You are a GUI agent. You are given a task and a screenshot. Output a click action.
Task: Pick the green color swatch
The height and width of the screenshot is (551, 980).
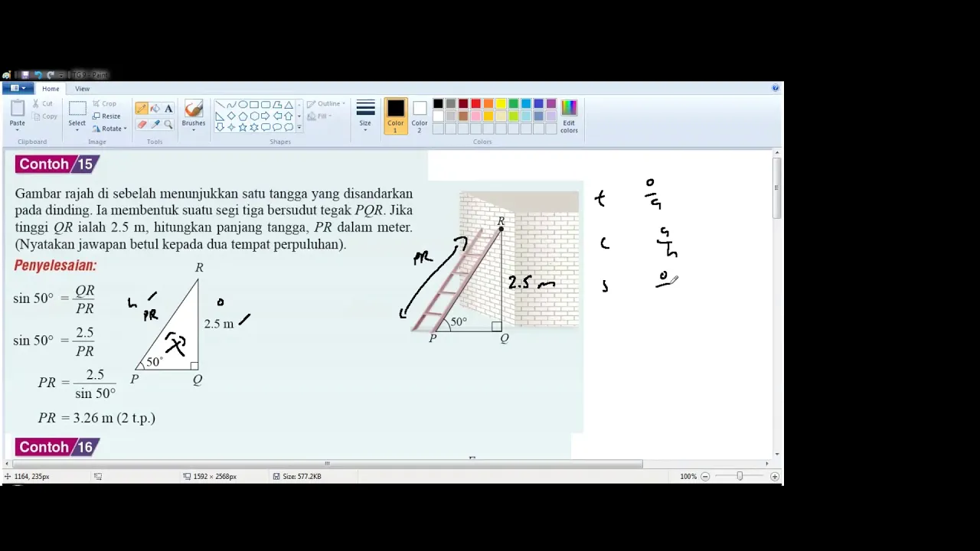point(513,104)
